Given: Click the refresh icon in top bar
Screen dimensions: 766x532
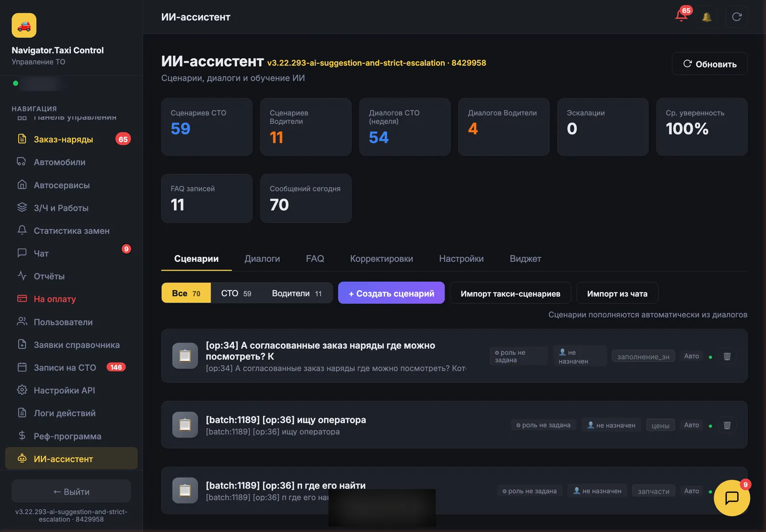Looking at the screenshot, I should pyautogui.click(x=736, y=17).
